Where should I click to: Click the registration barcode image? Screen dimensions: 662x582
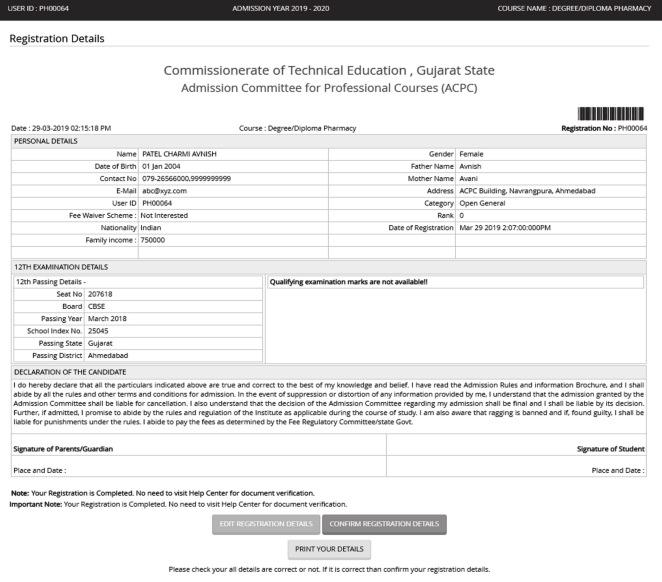point(610,114)
